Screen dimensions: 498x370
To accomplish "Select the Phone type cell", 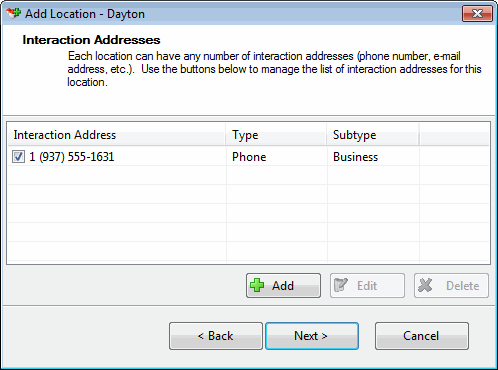I will point(249,157).
